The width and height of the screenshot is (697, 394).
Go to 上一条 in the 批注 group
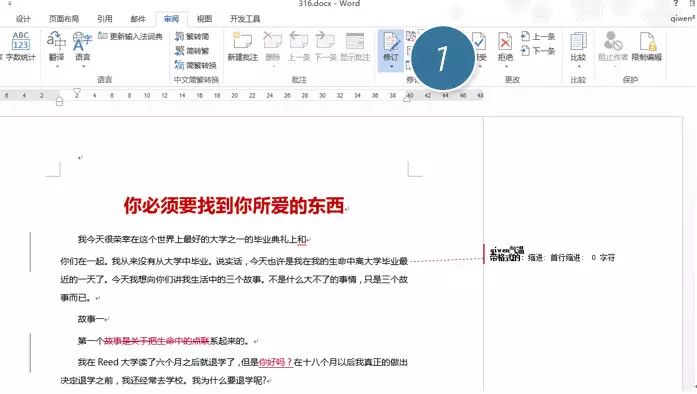coord(299,46)
